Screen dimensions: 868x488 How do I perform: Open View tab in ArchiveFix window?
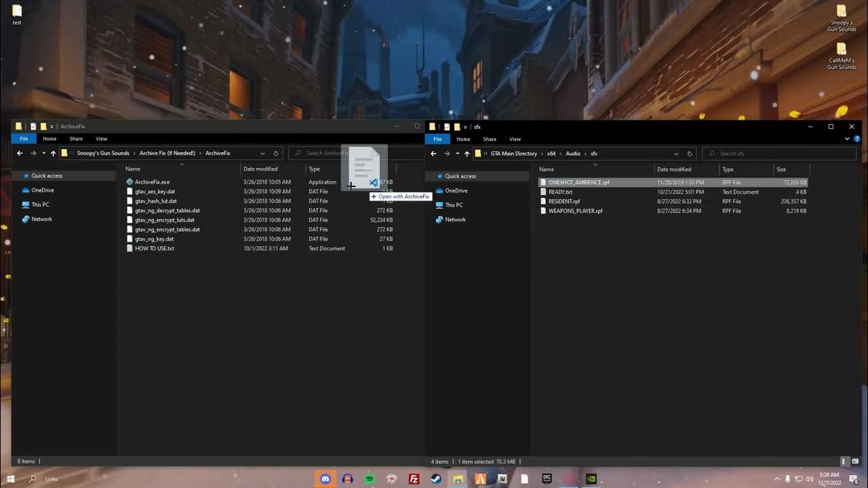(x=101, y=139)
